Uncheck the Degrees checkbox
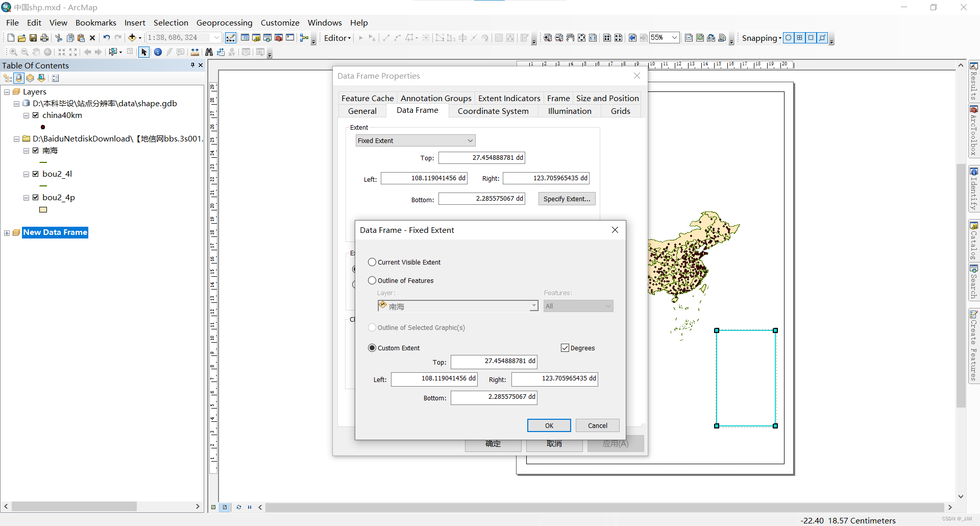 tap(565, 348)
